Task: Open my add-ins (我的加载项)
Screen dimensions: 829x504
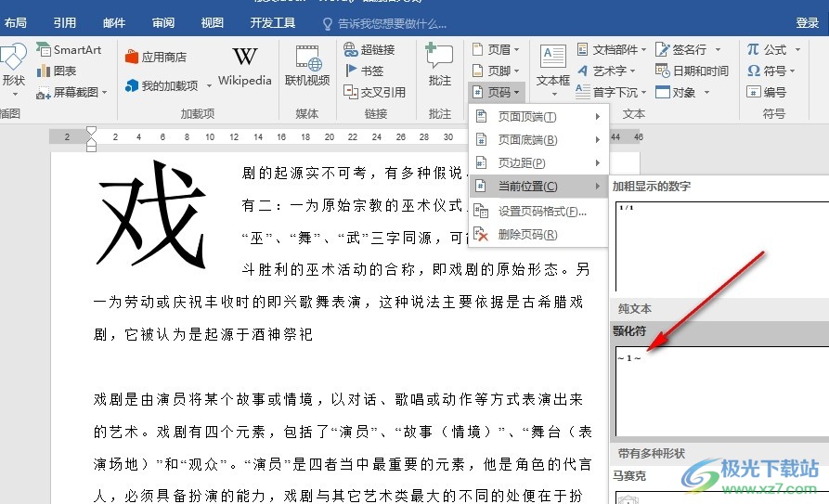Action: [162, 85]
